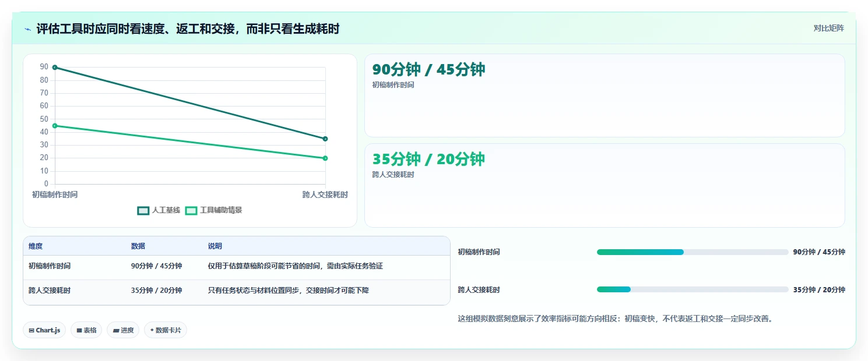Click the progress value 35分钟 / 20分钟

[x=819, y=289]
